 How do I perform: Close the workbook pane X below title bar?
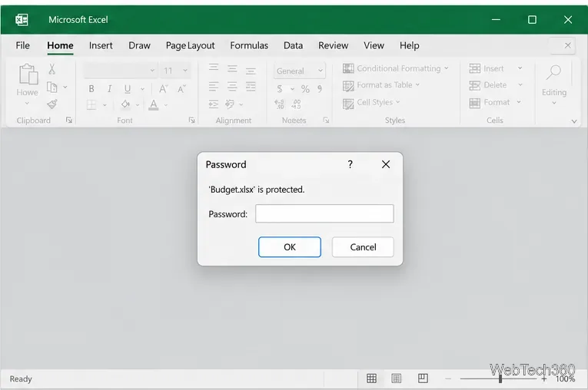tap(568, 45)
